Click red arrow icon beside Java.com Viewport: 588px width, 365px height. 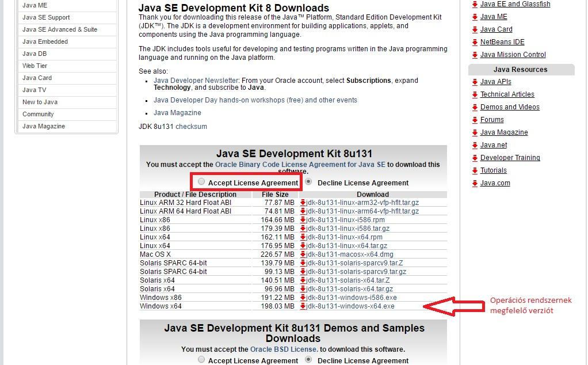(x=475, y=184)
